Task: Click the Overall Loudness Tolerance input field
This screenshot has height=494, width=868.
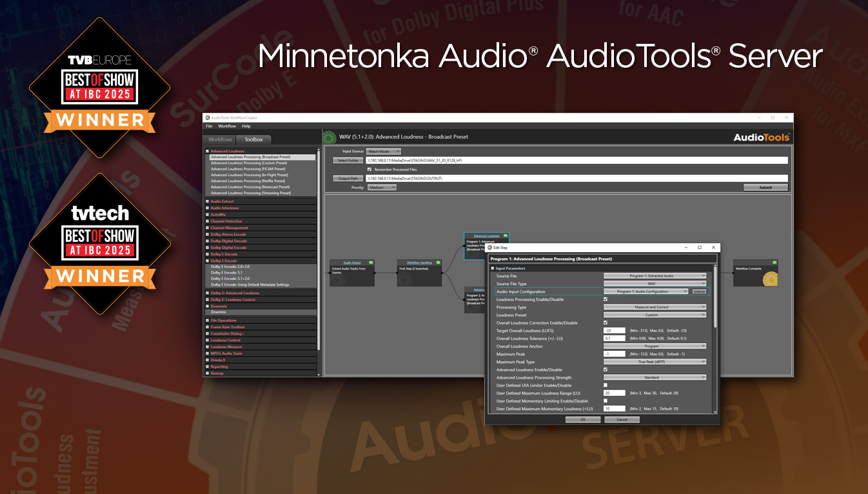Action: (615, 338)
